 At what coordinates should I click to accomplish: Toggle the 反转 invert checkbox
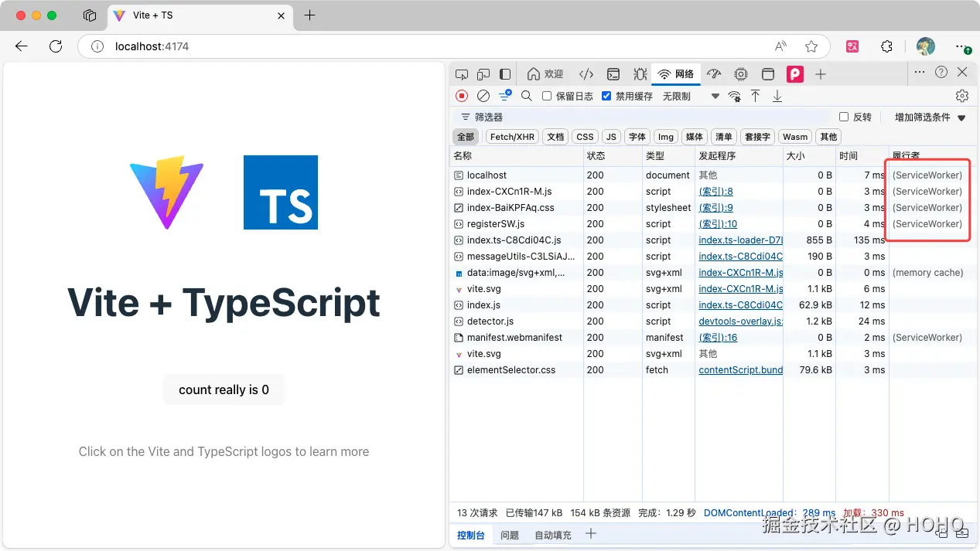click(x=844, y=117)
